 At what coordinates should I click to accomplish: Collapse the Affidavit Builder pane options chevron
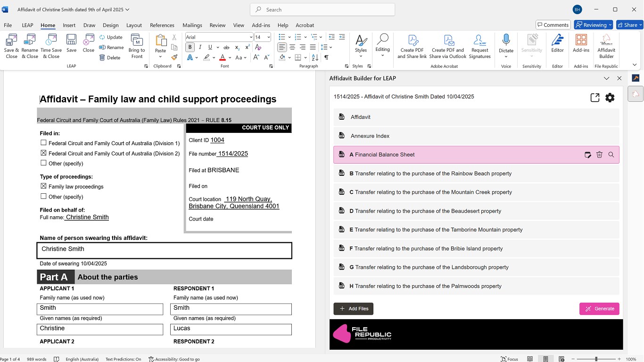(x=607, y=78)
